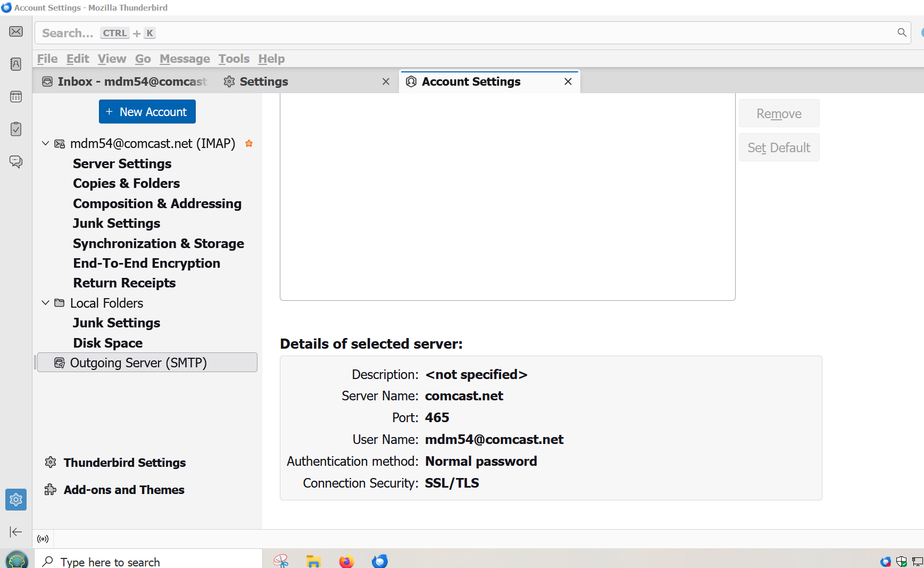This screenshot has height=568, width=924.
Task: Click the Outgoing Server SMTP icon
Action: click(x=60, y=363)
